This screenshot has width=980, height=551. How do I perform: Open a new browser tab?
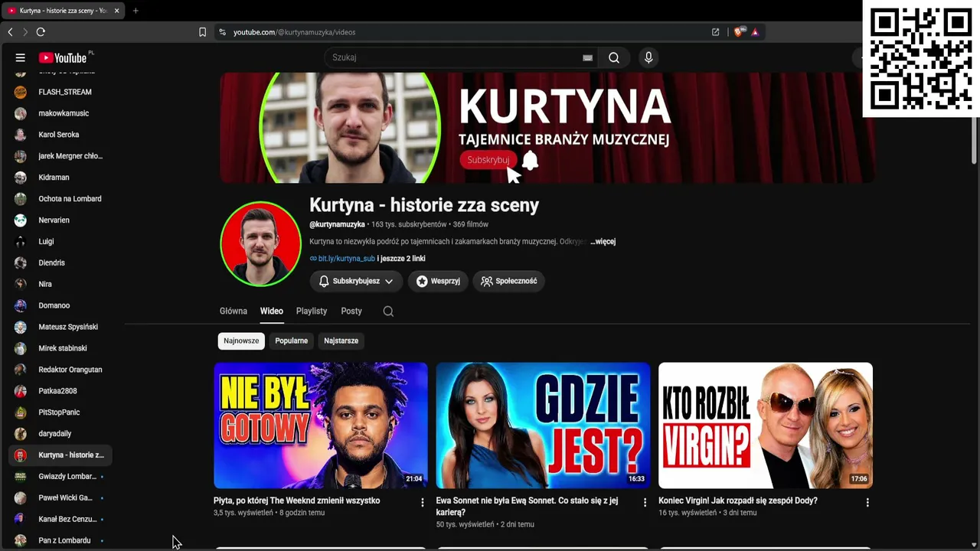click(136, 11)
